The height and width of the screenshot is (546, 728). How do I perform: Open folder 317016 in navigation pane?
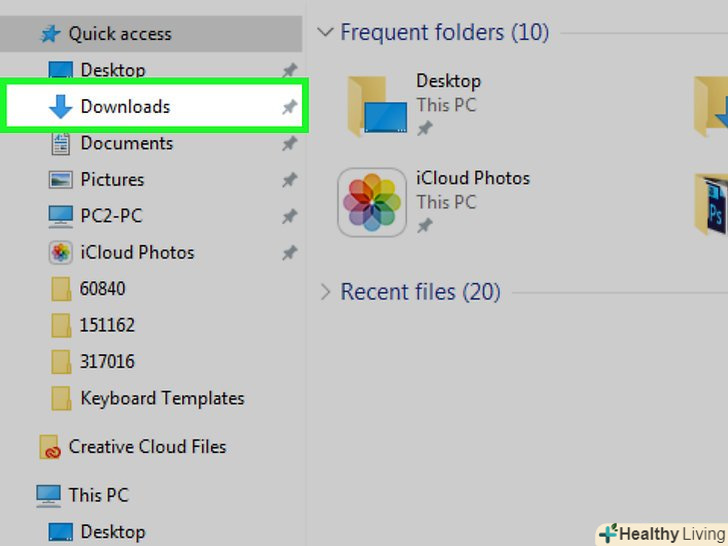(x=107, y=361)
